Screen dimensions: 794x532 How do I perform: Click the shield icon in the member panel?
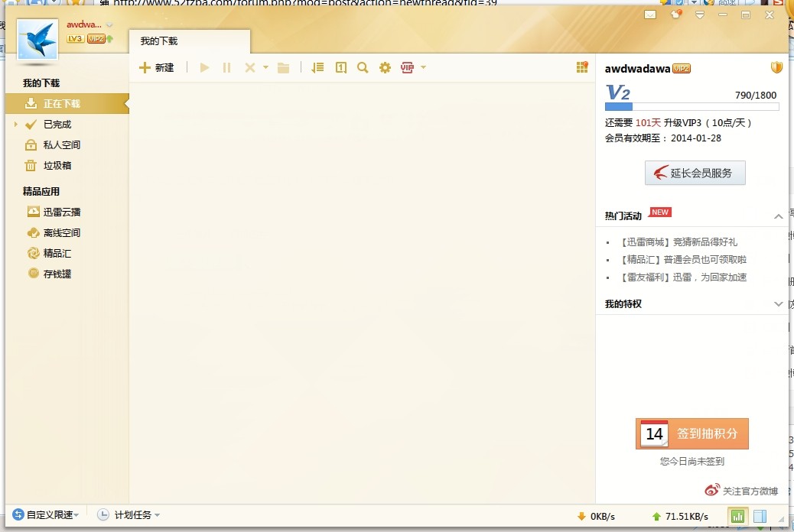tap(776, 67)
